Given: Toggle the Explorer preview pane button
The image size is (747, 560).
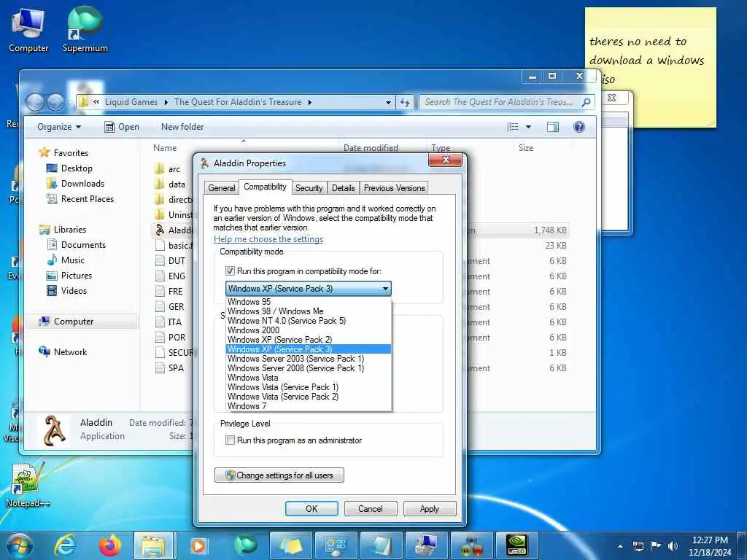Looking at the screenshot, I should (x=553, y=127).
